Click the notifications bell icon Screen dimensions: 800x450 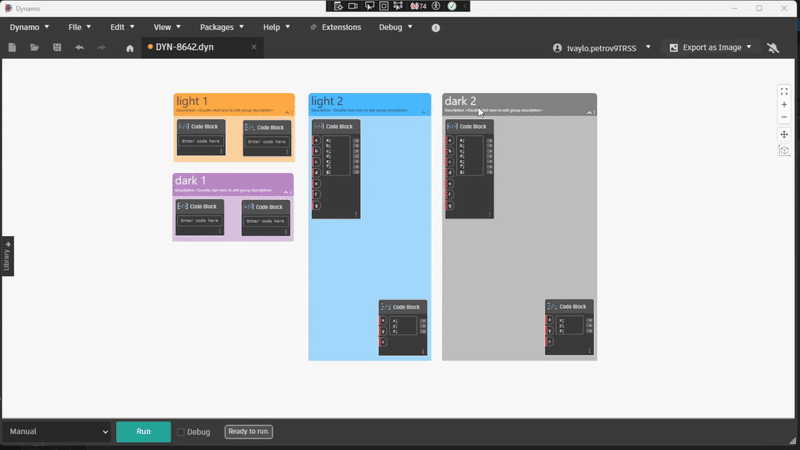(772, 47)
